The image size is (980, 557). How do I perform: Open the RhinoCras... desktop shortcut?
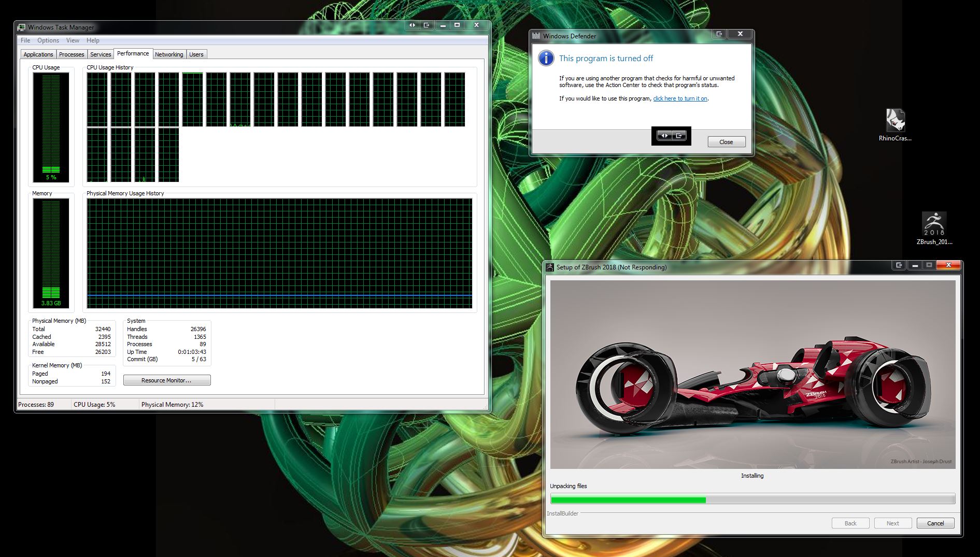point(895,125)
